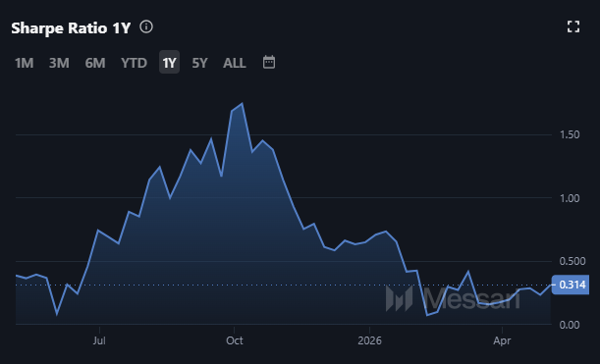Screen dimensions: 600x364
Task: Select the 1M time range
Action: 24,63
